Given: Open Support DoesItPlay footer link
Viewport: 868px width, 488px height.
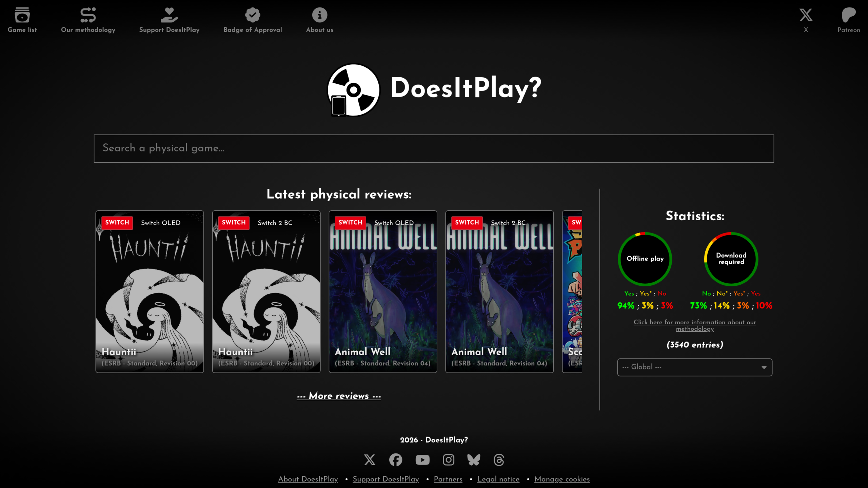Looking at the screenshot, I should [386, 479].
